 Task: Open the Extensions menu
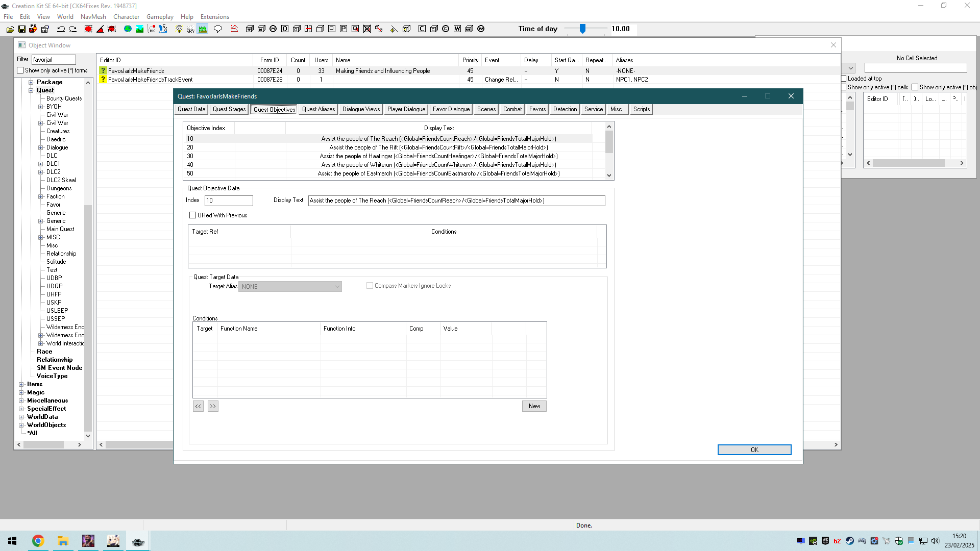coord(214,17)
